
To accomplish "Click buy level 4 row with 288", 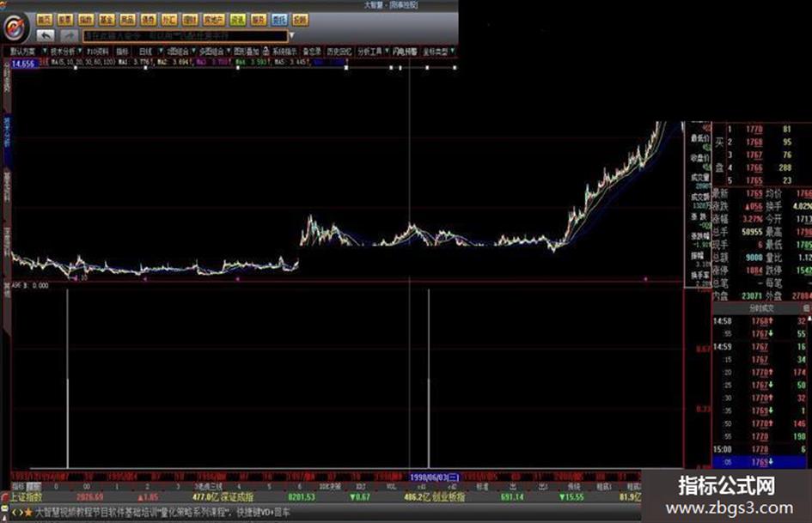I will (x=761, y=167).
